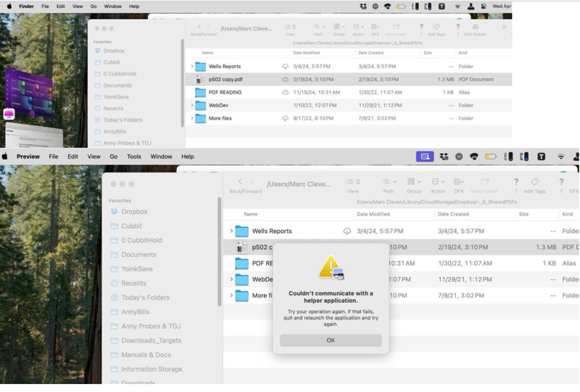Click the warning icon in the error dialog
Viewport: 580px width, 392px height.
point(331,268)
